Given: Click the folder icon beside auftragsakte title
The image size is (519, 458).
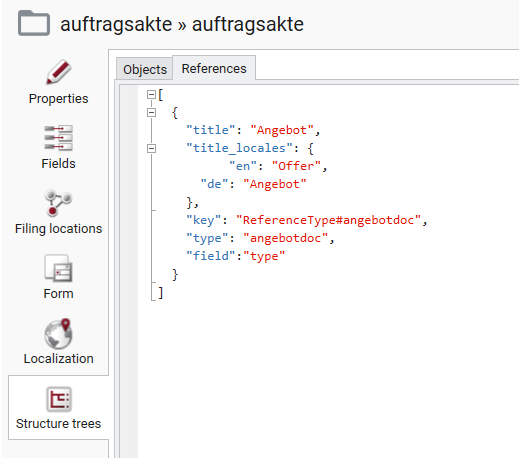Looking at the screenshot, I should click(x=34, y=23).
